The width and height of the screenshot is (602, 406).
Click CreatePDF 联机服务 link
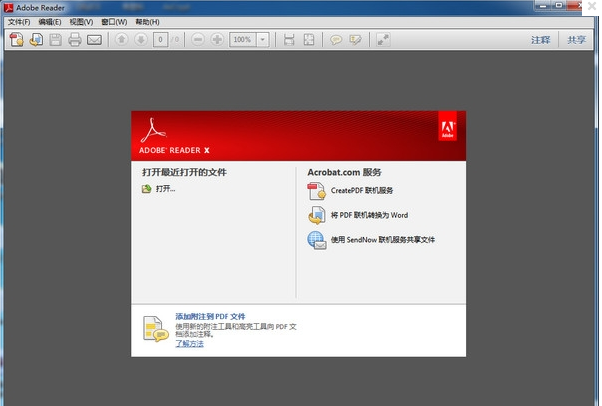point(362,191)
